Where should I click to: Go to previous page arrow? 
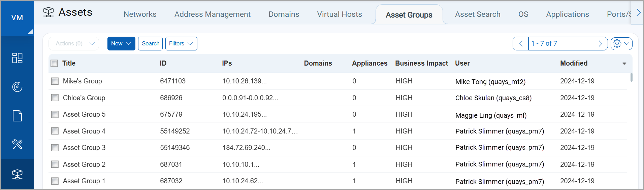click(521, 44)
